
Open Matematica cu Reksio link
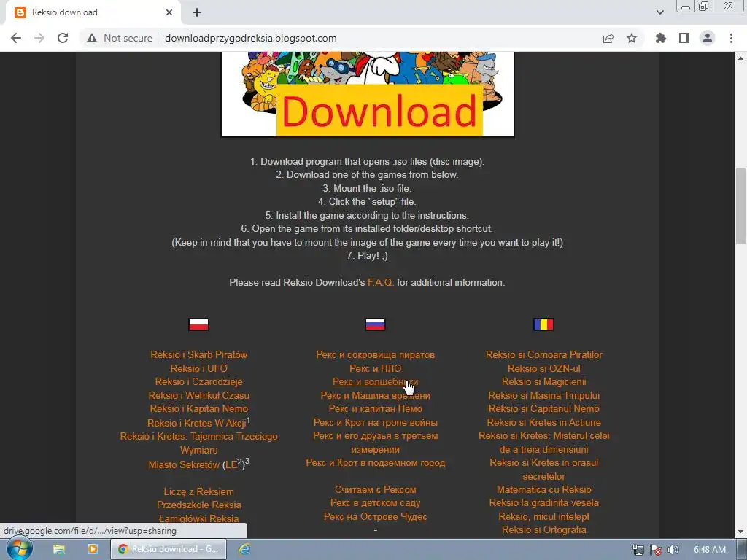click(544, 489)
